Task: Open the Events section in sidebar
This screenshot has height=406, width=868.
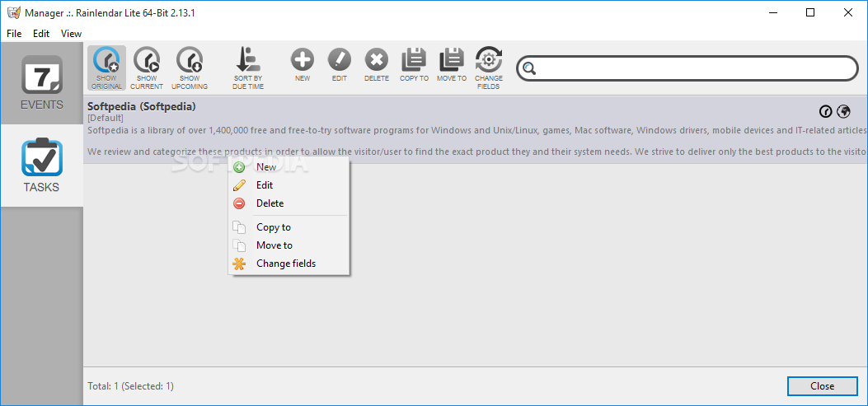Action: click(x=42, y=83)
